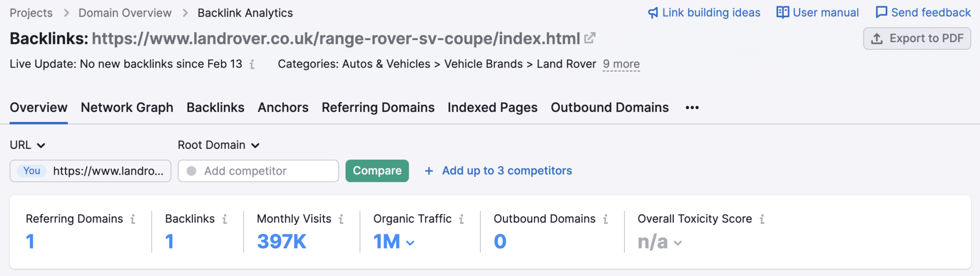This screenshot has height=276, width=980.
Task: Open the three-dots more tabs menu
Action: pos(692,108)
